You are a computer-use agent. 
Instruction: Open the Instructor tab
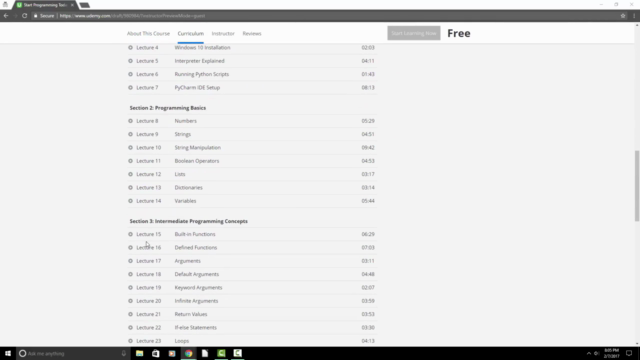(x=223, y=33)
